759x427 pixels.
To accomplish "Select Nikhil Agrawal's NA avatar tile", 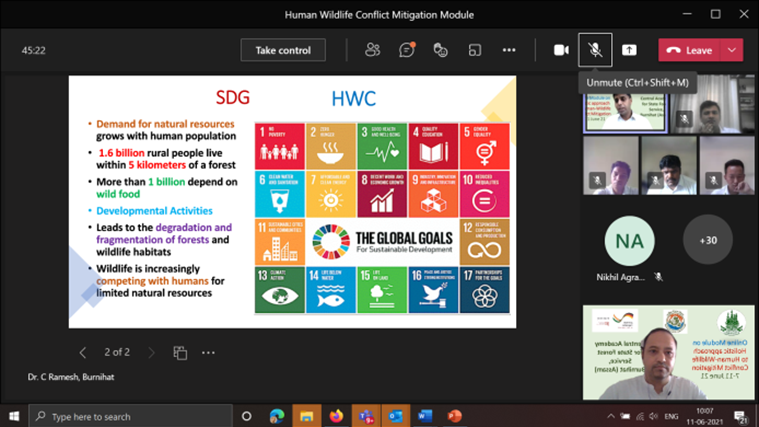I will 630,240.
